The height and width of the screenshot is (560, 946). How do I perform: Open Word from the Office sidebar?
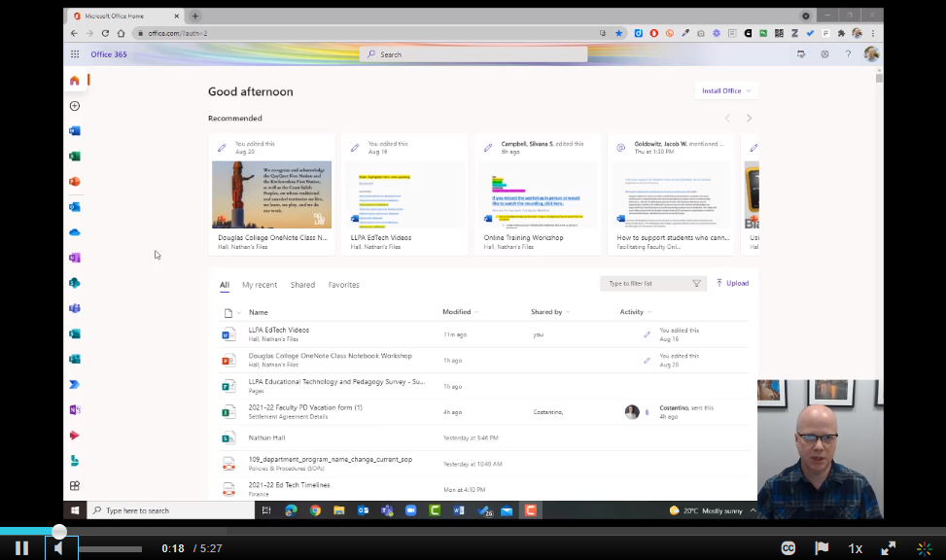pos(75,131)
